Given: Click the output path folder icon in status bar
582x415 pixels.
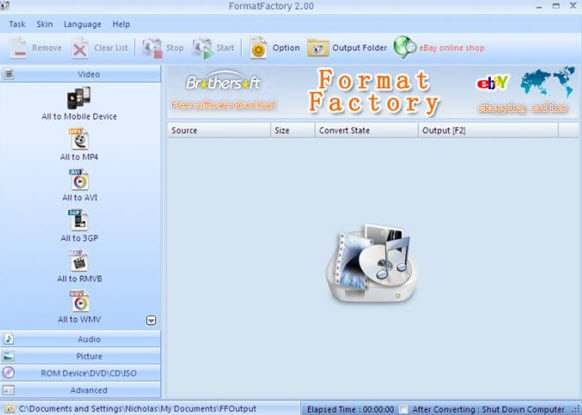Looking at the screenshot, I should click(9, 409).
